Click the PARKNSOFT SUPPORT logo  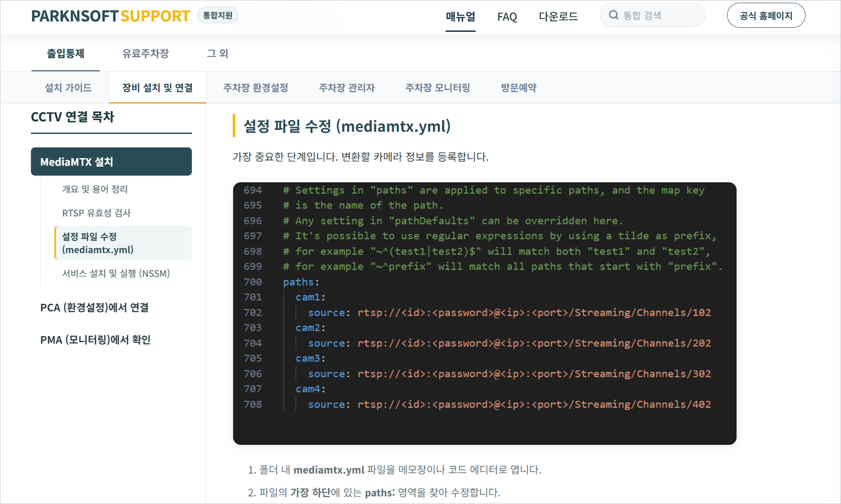pos(111,16)
